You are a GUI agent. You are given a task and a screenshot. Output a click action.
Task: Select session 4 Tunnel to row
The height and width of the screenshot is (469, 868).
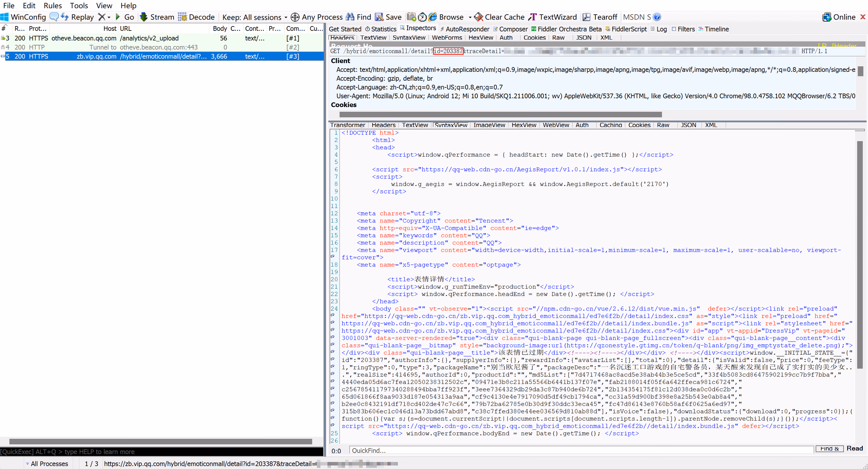162,47
